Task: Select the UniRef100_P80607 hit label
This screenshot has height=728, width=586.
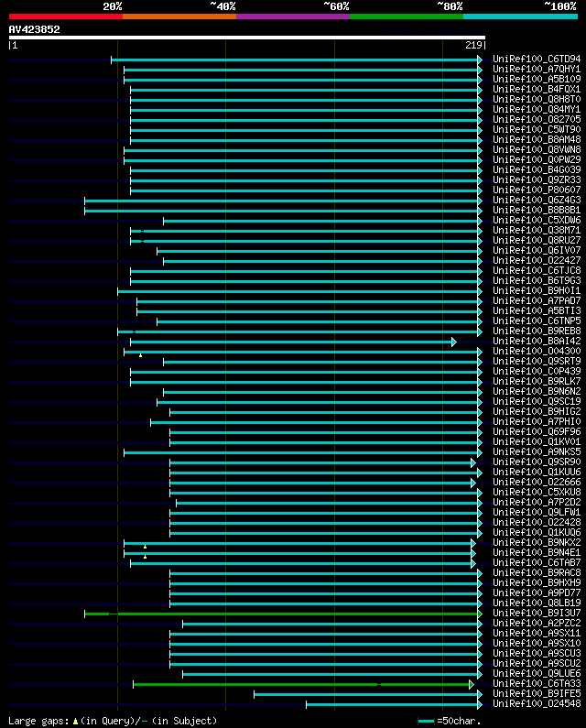Action: (x=537, y=190)
